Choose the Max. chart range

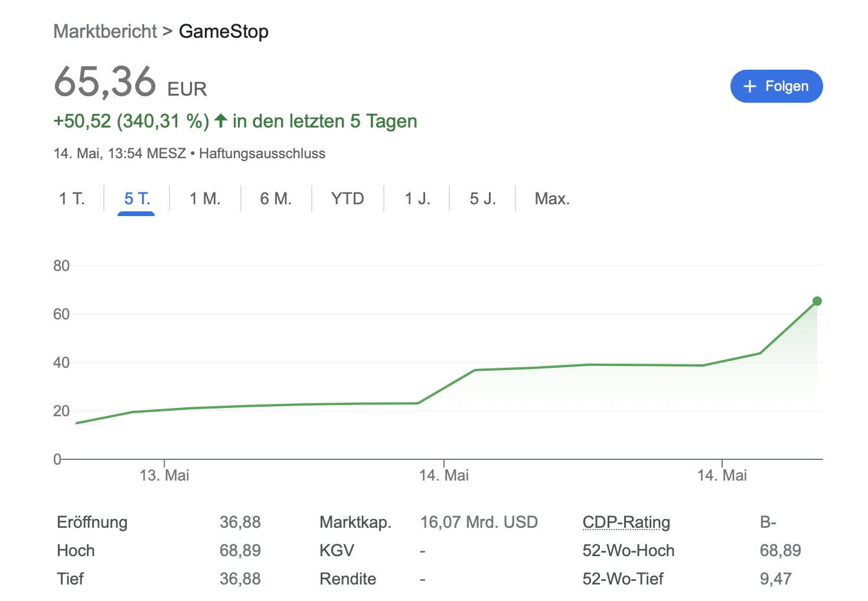(x=552, y=198)
